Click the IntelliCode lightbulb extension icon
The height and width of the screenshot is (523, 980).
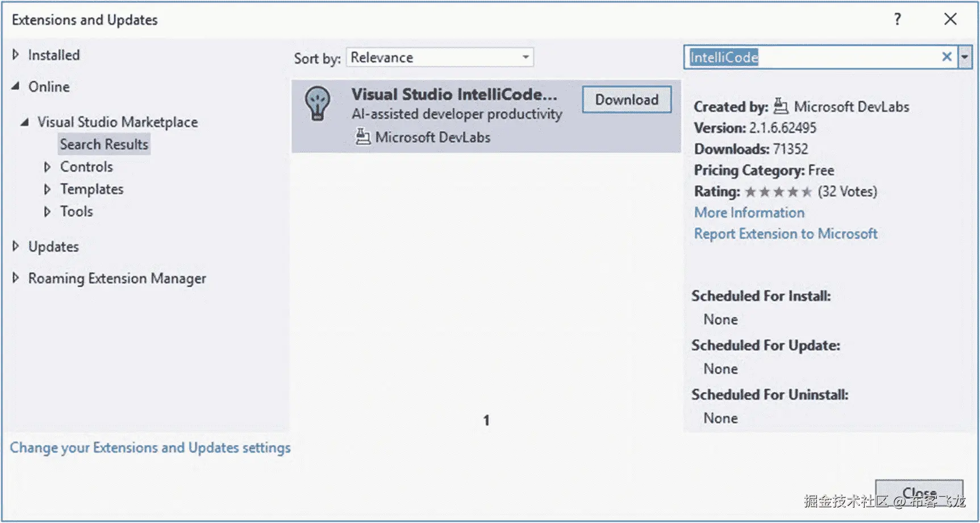318,103
